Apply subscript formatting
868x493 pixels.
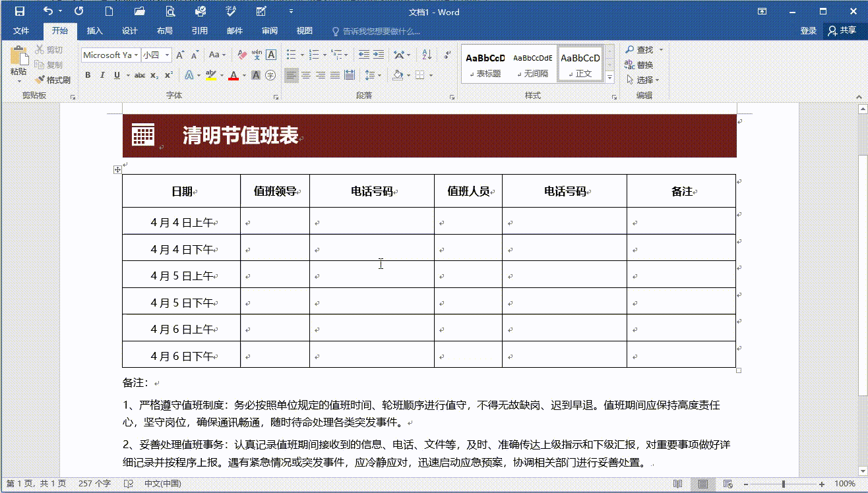click(x=154, y=75)
